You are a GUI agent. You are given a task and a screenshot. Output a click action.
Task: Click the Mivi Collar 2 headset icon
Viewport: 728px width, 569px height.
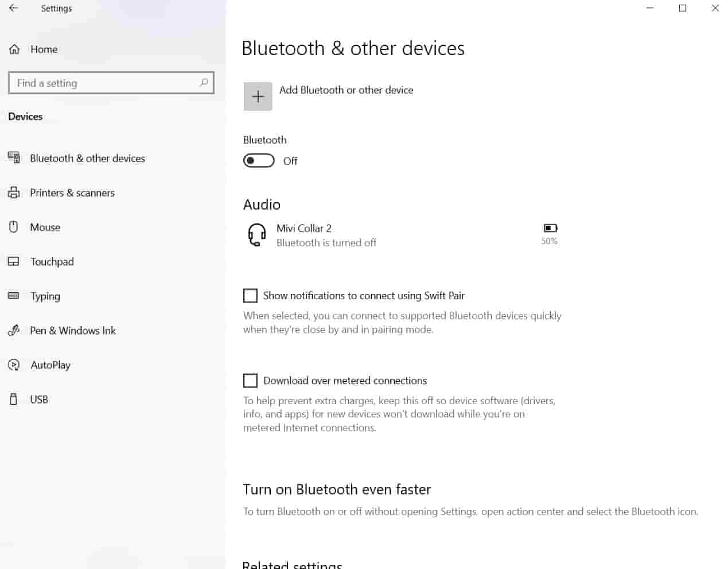pos(256,235)
